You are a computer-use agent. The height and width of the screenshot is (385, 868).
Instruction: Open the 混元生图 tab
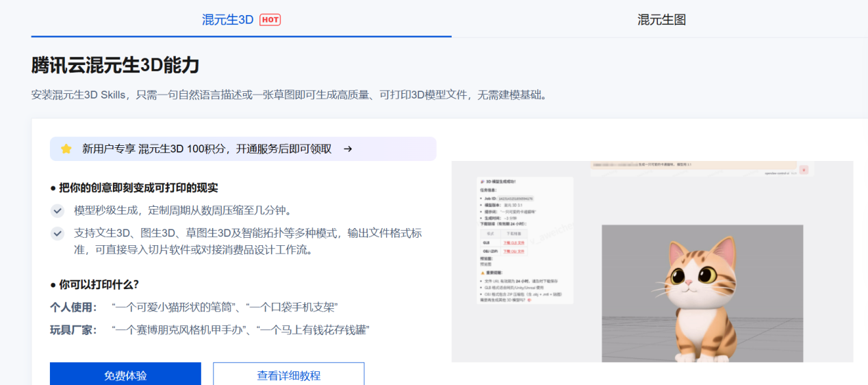tap(661, 19)
